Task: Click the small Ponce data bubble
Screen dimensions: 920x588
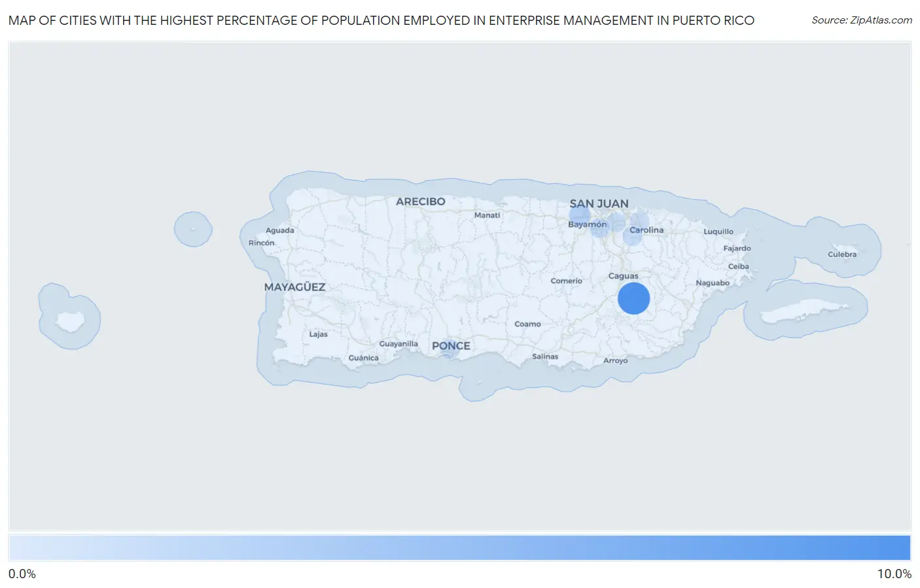Action: (x=449, y=349)
